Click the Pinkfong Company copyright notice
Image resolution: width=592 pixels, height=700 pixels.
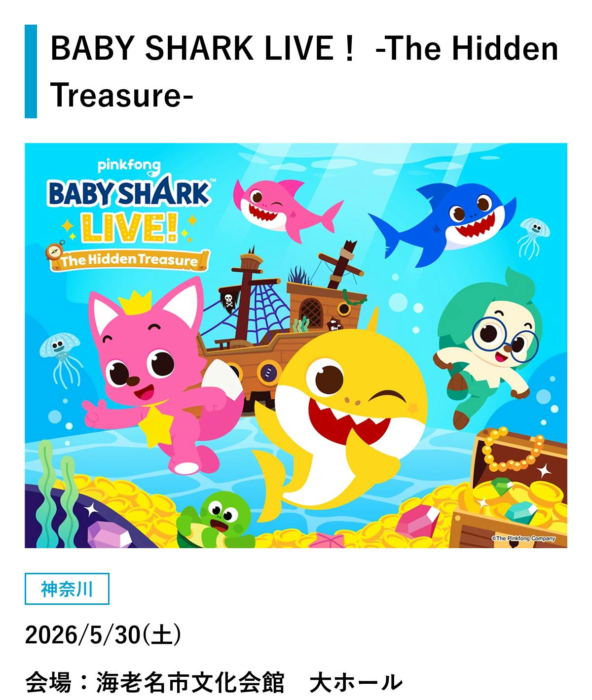(x=524, y=538)
